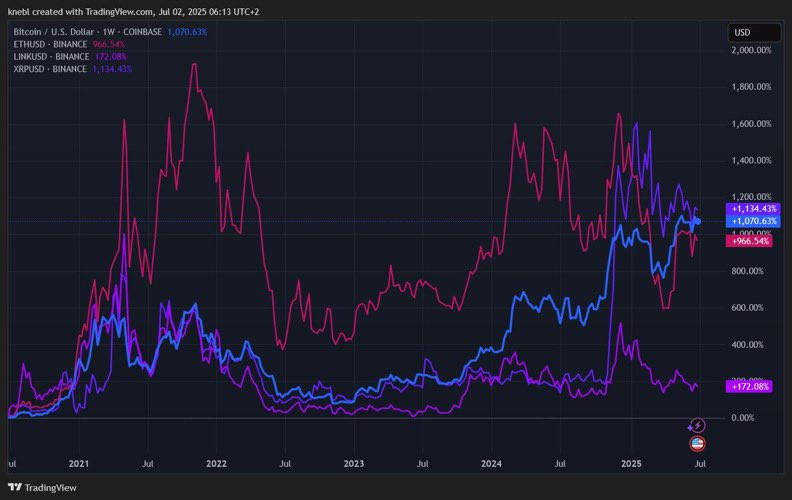Click the 0.00% scale label

[x=743, y=418]
